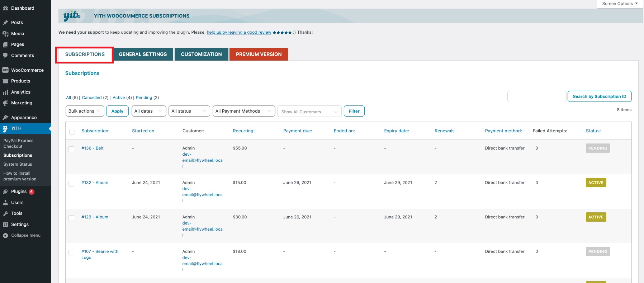The image size is (644, 283).
Task: Click customer email link in #136 Belt row
Action: (x=202, y=160)
